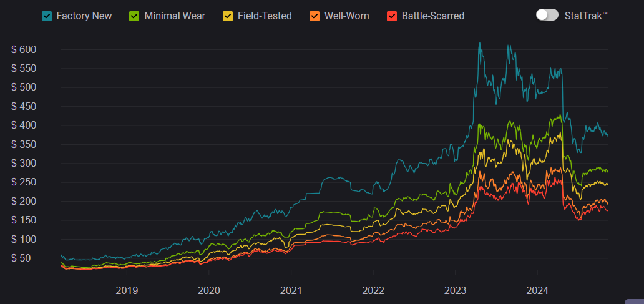Screen dimensions: 644x304
Task: Uncheck the Minimal Wear checkbox
Action: coord(135,16)
